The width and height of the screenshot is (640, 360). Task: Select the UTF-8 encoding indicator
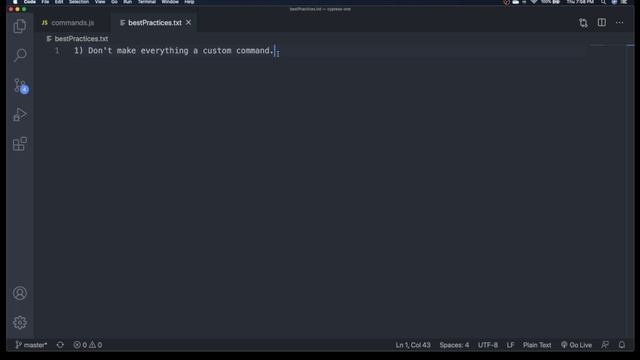(x=488, y=345)
